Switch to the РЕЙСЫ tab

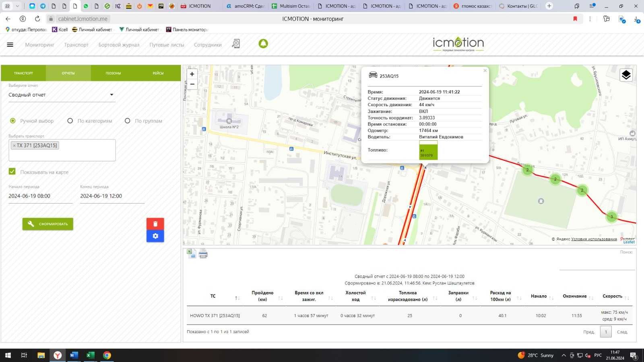[158, 73]
